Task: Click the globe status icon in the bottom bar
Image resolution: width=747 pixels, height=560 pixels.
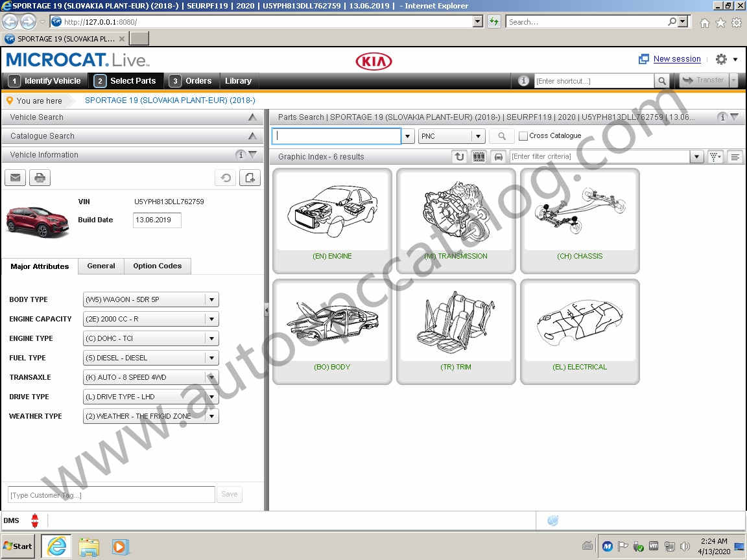Action: pyautogui.click(x=552, y=520)
